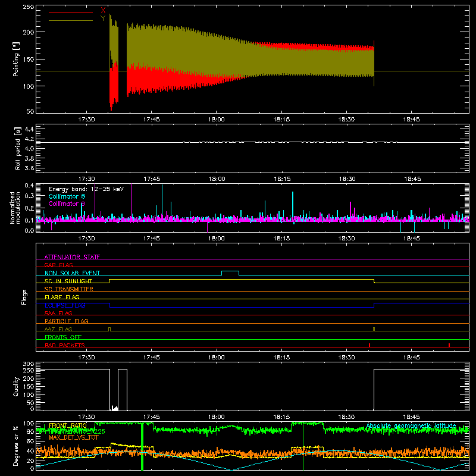Click the thick green vertical bar in bottom panel
This screenshot has height=476, width=476.
point(142,446)
